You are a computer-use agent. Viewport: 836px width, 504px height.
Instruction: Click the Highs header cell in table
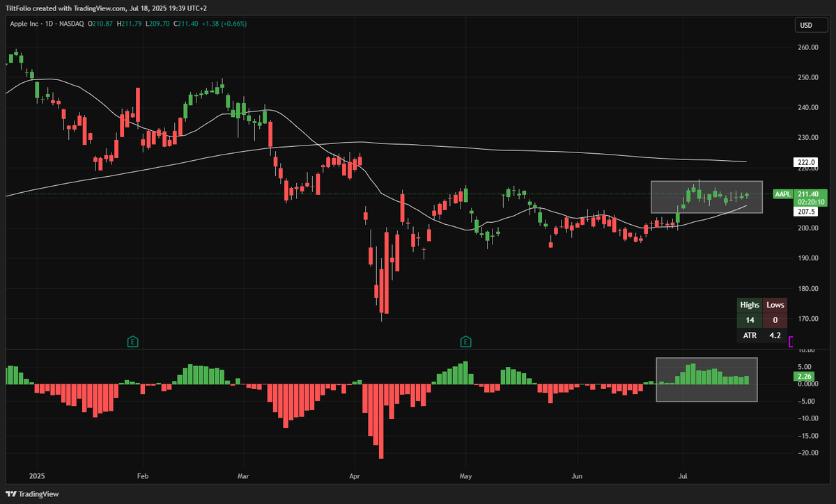click(x=750, y=305)
